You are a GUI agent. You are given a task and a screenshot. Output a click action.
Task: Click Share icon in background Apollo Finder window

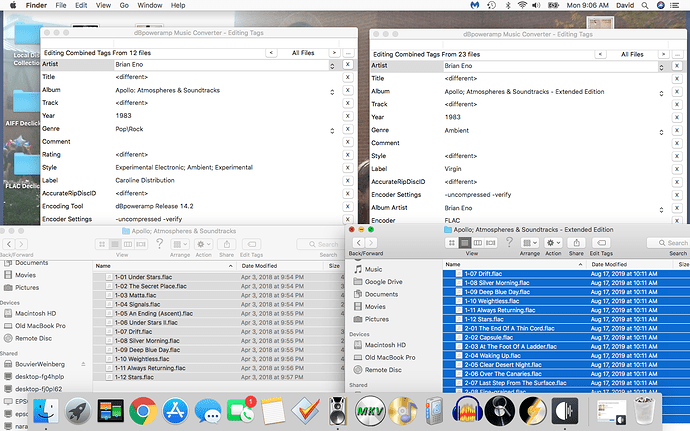pyautogui.click(x=227, y=244)
